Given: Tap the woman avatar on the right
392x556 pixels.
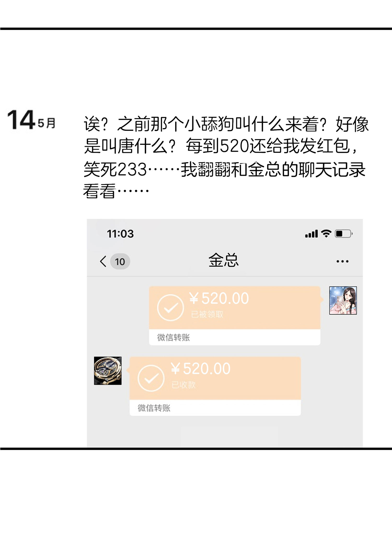Looking at the screenshot, I should pyautogui.click(x=343, y=300).
